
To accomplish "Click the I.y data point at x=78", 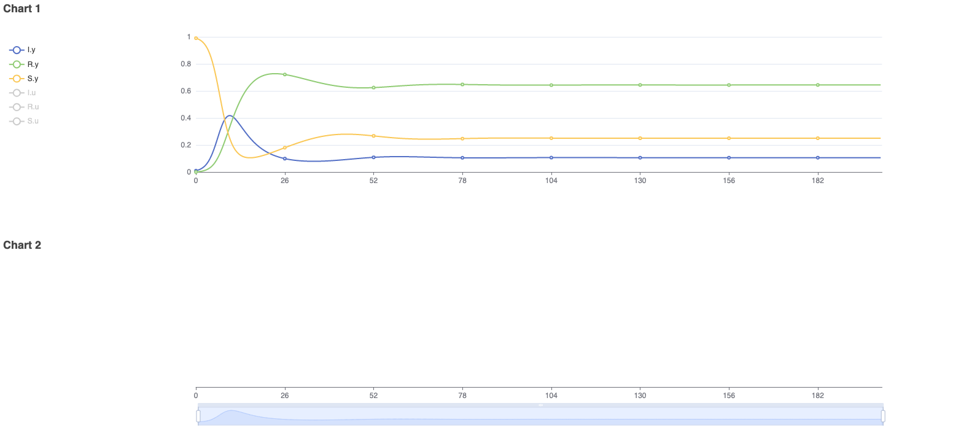I will click(462, 158).
